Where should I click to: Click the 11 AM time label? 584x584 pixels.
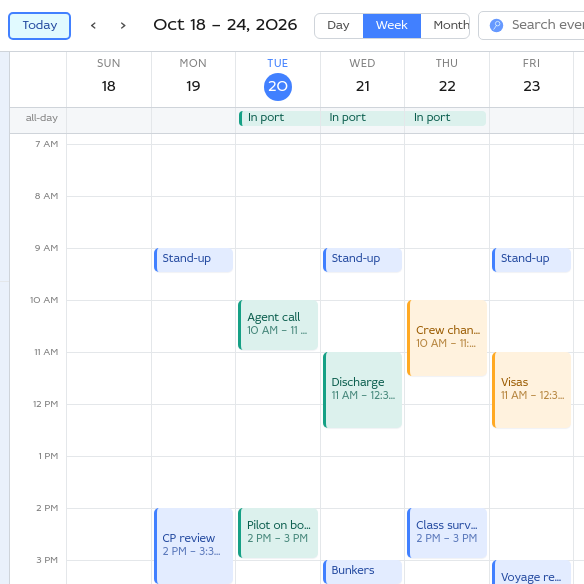(46, 352)
